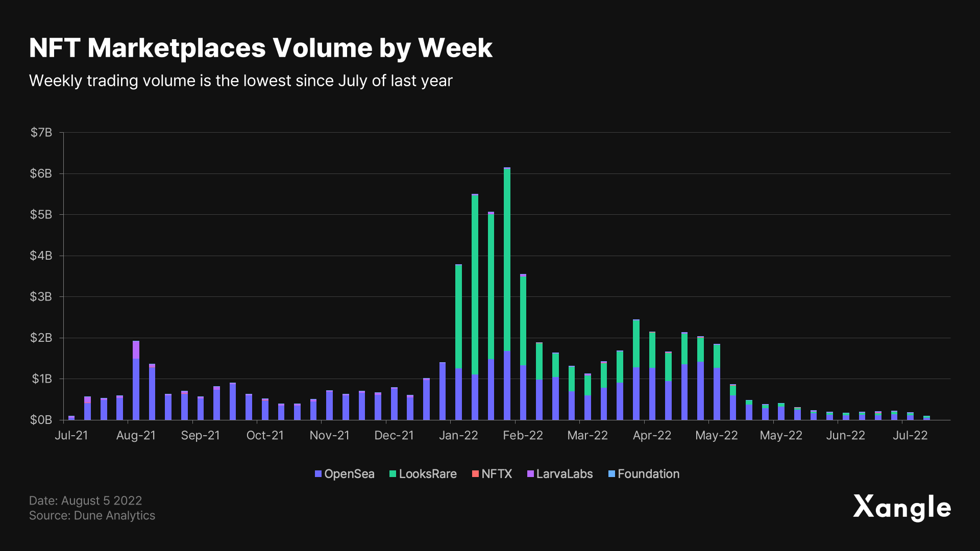Click the Dune Analytics source text
This screenshot has width=980, height=551.
(92, 515)
